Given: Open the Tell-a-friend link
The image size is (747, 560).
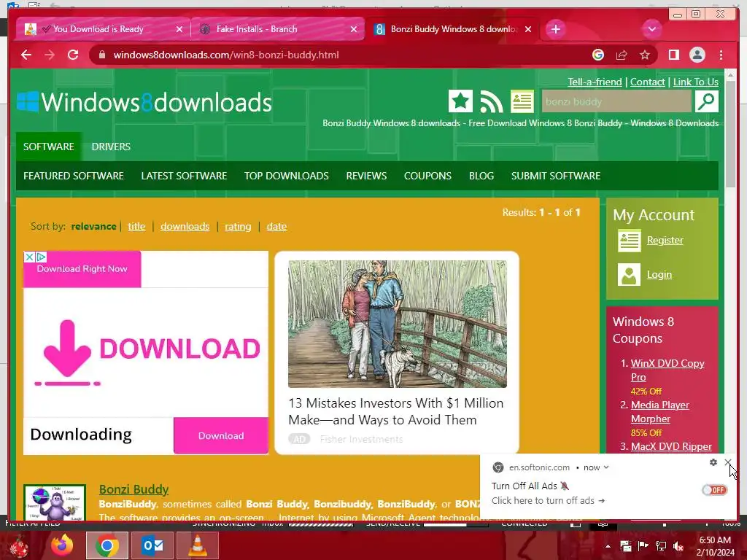Looking at the screenshot, I should pos(595,82).
